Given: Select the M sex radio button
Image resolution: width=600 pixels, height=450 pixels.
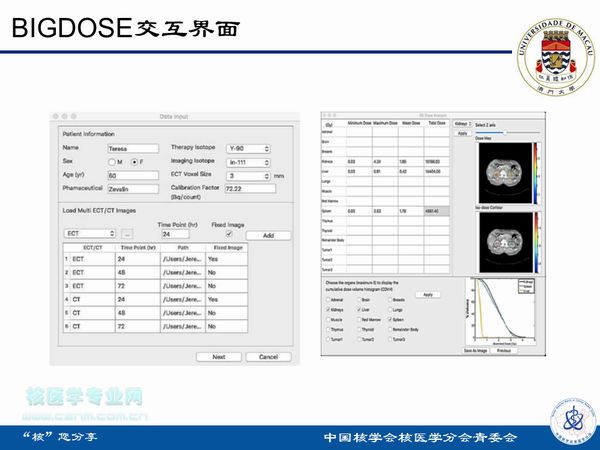Looking at the screenshot, I should click(x=111, y=161).
